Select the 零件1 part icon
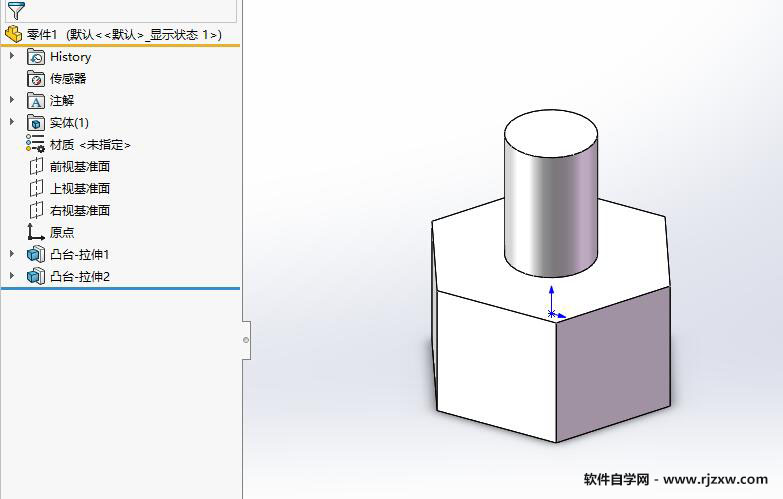Image resolution: width=783 pixels, height=499 pixels. pyautogui.click(x=13, y=34)
